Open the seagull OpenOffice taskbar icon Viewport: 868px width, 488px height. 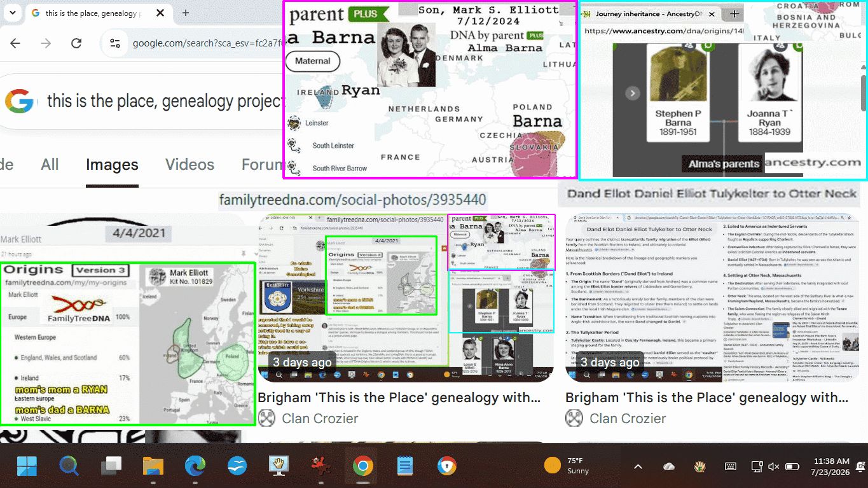237,466
